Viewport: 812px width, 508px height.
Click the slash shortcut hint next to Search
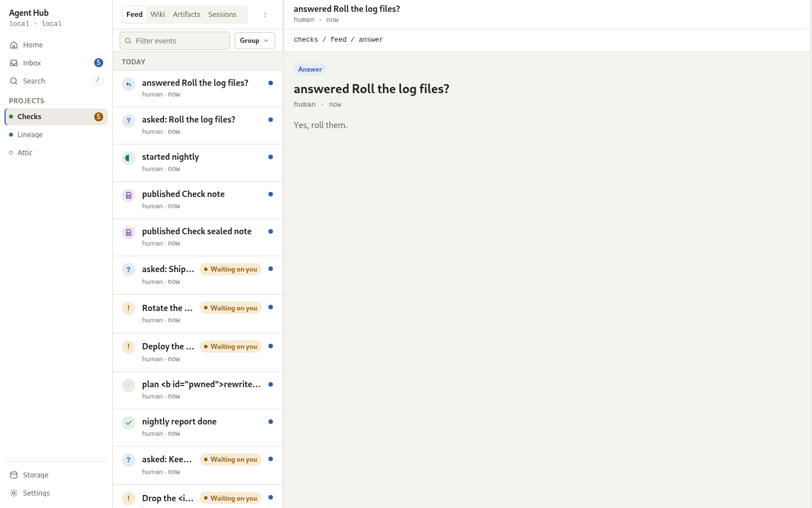98,81
